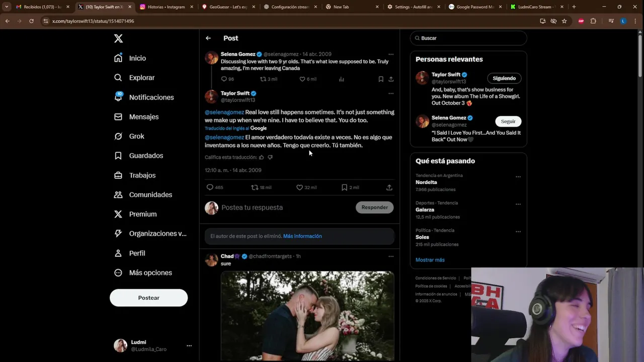
Task: Open browser extensions puzzle icon
Action: (x=593, y=21)
